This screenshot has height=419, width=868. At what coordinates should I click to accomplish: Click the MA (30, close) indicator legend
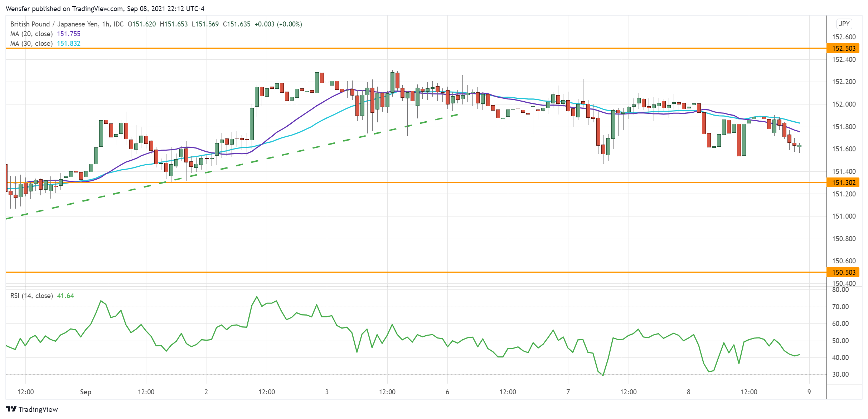[x=31, y=43]
